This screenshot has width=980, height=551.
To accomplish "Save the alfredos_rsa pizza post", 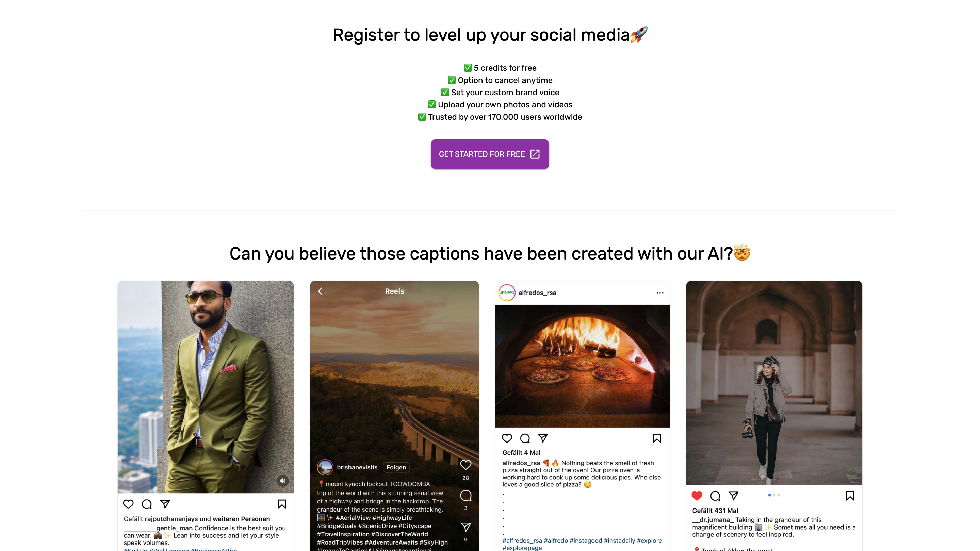I will point(657,438).
